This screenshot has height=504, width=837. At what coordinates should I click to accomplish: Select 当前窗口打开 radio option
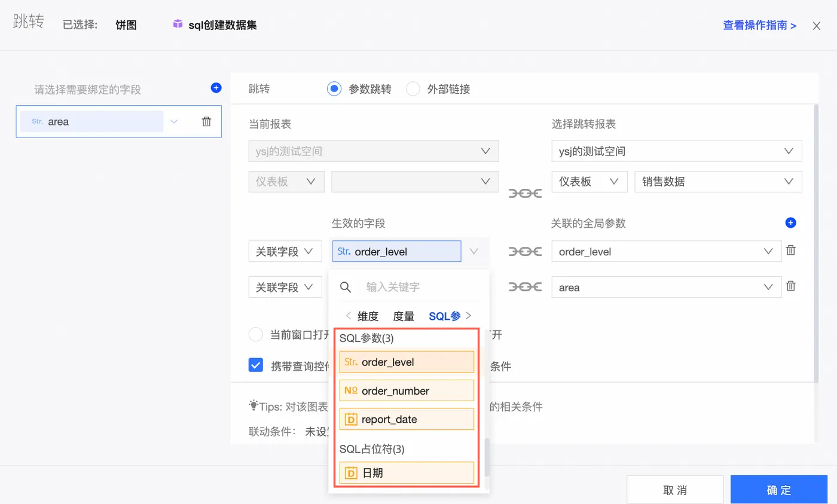(x=256, y=334)
